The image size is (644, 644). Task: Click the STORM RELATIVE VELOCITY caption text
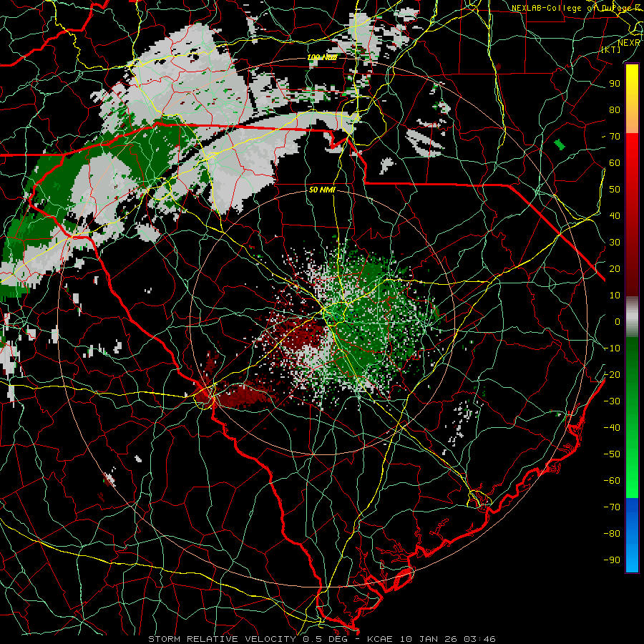point(223,639)
